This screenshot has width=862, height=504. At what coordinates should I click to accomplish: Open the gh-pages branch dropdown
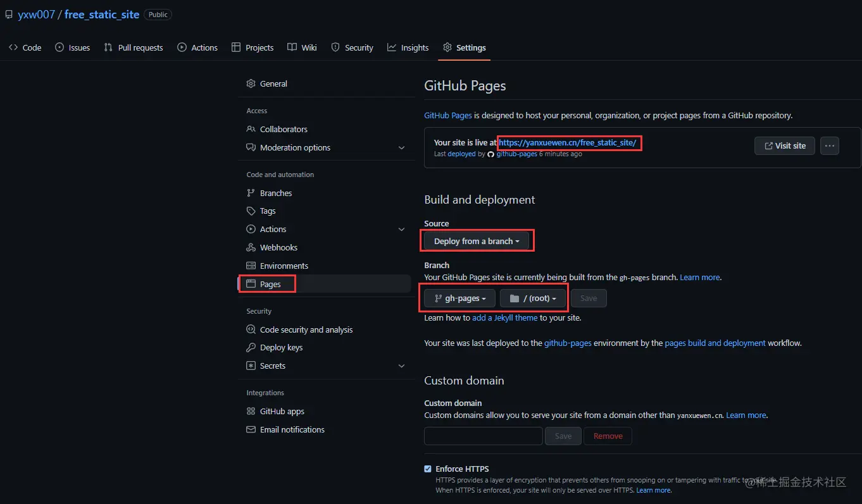click(459, 298)
